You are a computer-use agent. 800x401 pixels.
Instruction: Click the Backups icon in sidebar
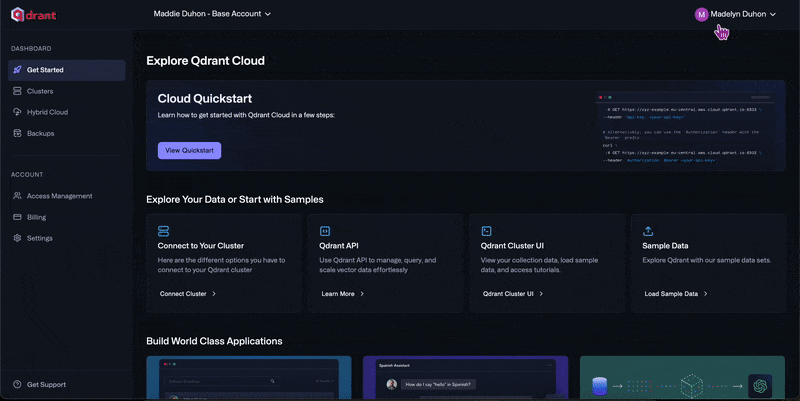point(17,133)
